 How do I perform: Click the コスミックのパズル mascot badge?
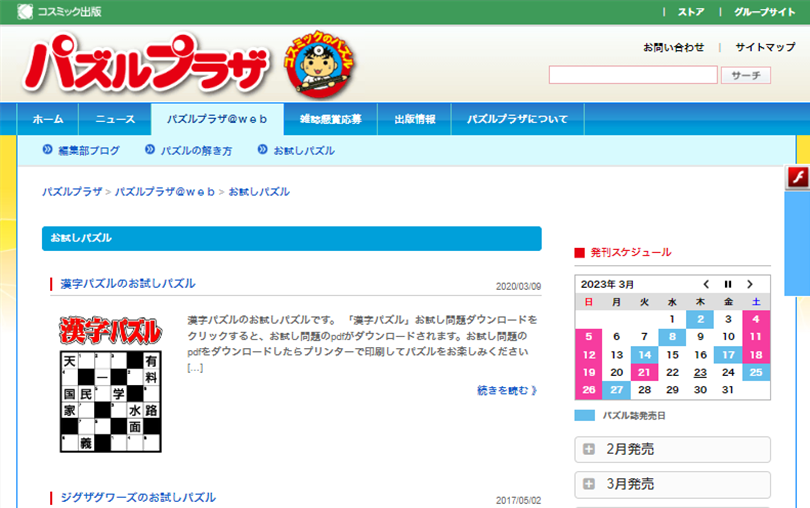320,64
